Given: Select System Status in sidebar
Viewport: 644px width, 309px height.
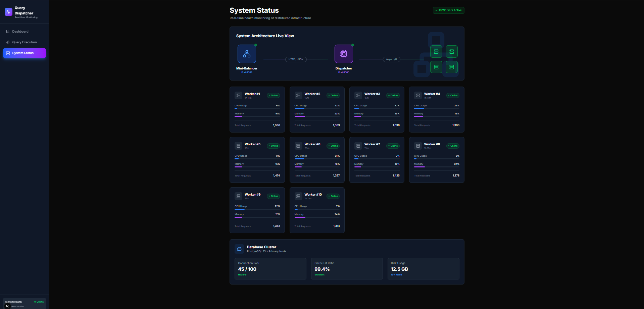Looking at the screenshot, I should tap(24, 53).
